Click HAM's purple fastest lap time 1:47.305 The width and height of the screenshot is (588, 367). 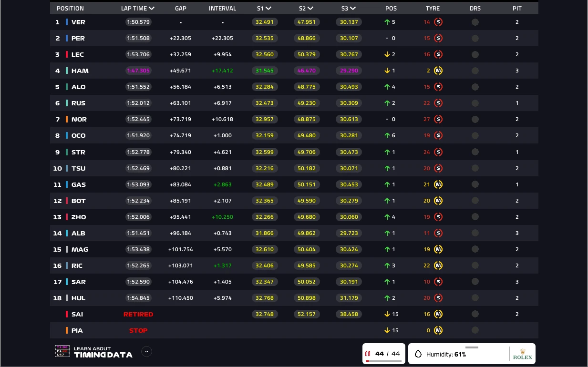pos(138,71)
